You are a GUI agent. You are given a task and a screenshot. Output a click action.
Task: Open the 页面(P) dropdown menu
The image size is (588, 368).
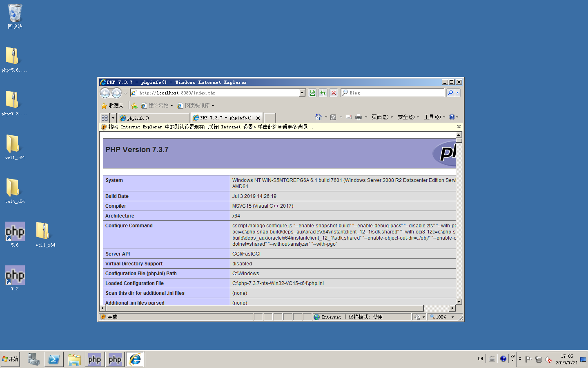click(x=382, y=117)
